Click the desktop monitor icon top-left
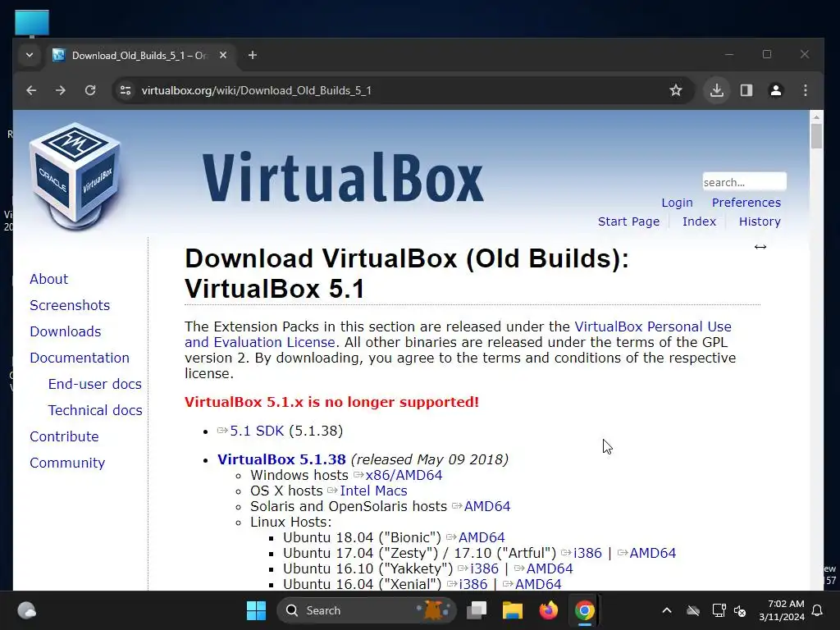The image size is (840, 630). point(32,24)
